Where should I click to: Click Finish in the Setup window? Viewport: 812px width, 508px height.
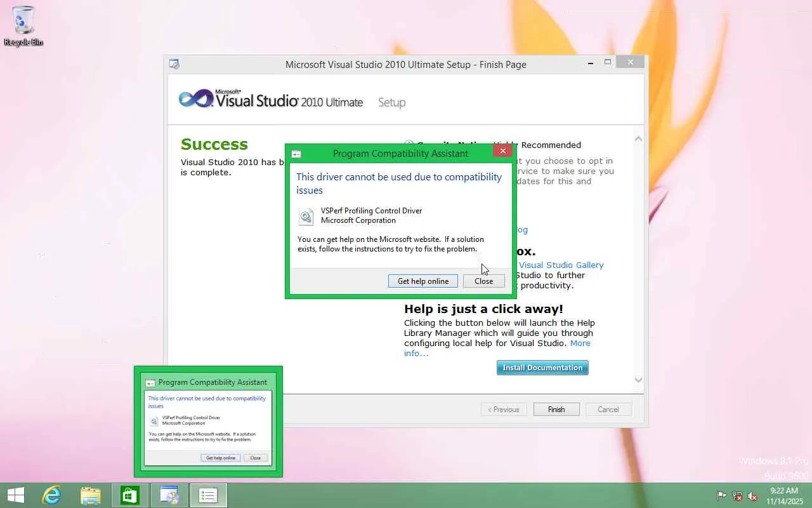[556, 410]
